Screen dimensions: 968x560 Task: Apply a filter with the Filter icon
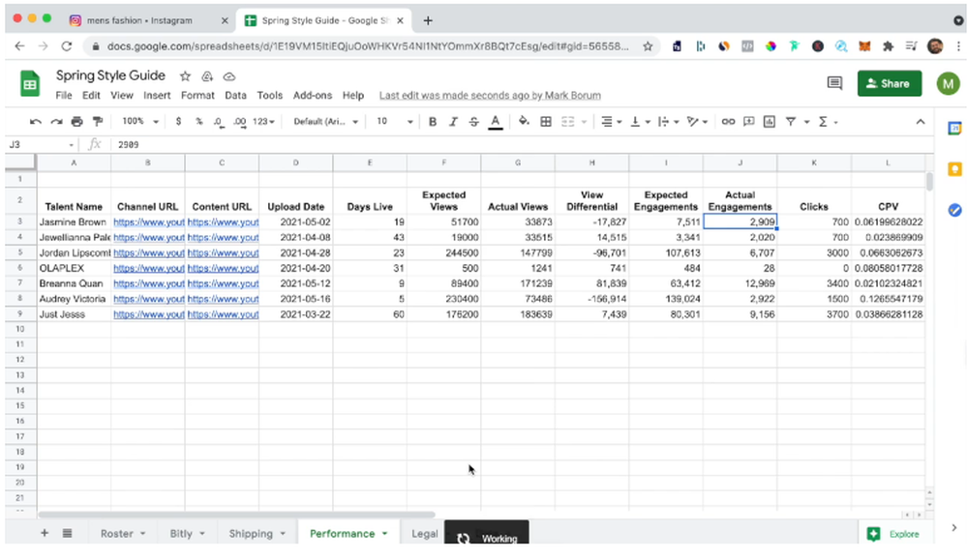point(791,121)
